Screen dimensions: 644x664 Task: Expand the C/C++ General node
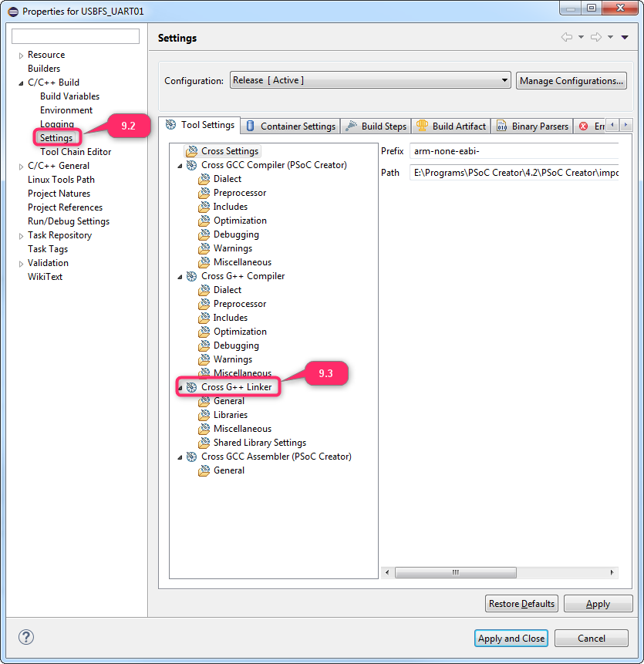[x=21, y=167]
